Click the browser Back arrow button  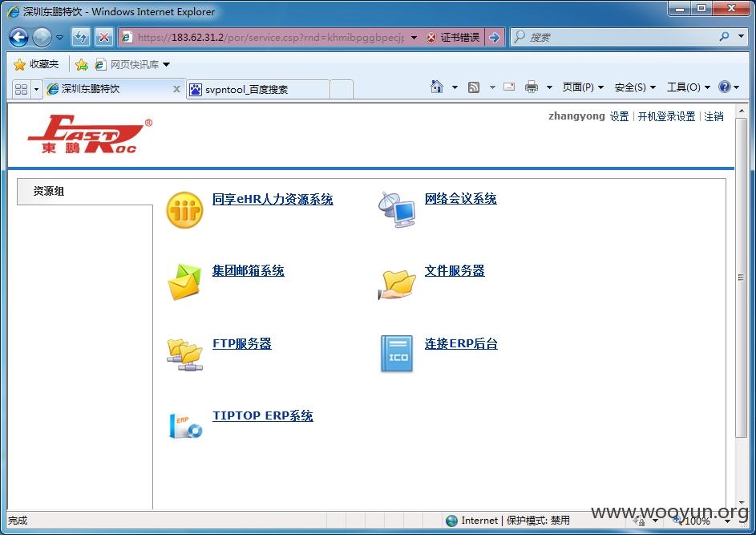[x=18, y=37]
